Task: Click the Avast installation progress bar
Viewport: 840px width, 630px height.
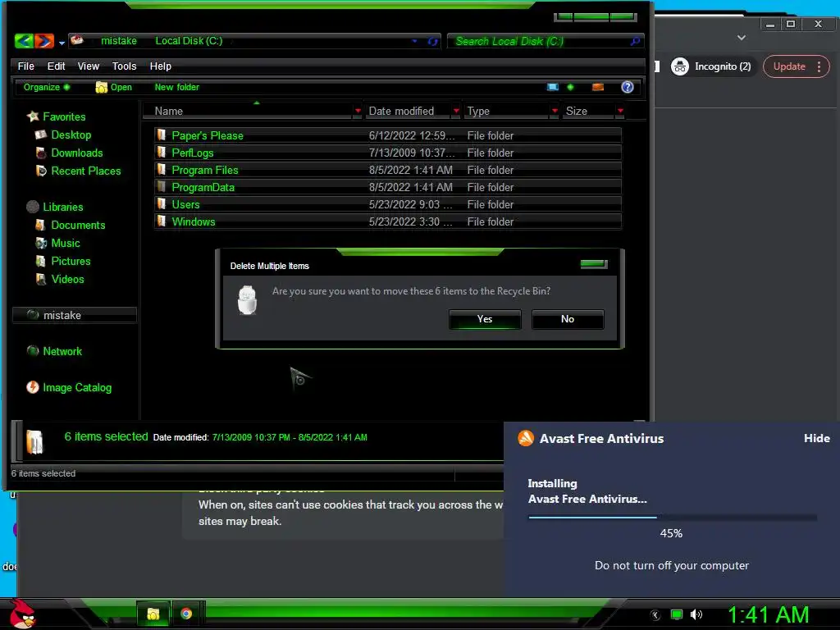Action: 673,517
